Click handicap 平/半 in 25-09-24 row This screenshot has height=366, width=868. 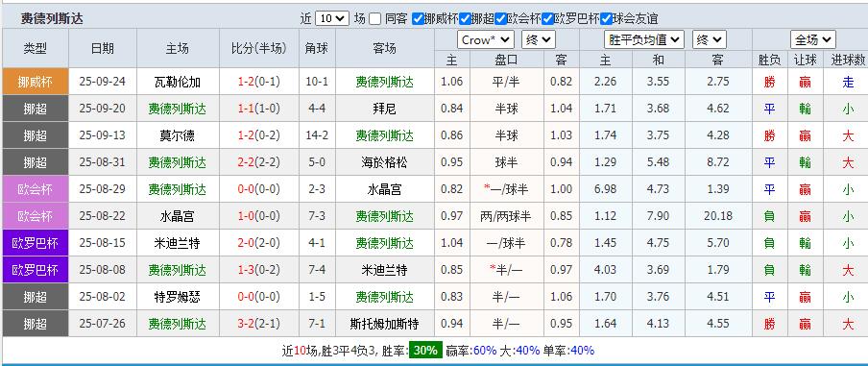click(x=506, y=83)
